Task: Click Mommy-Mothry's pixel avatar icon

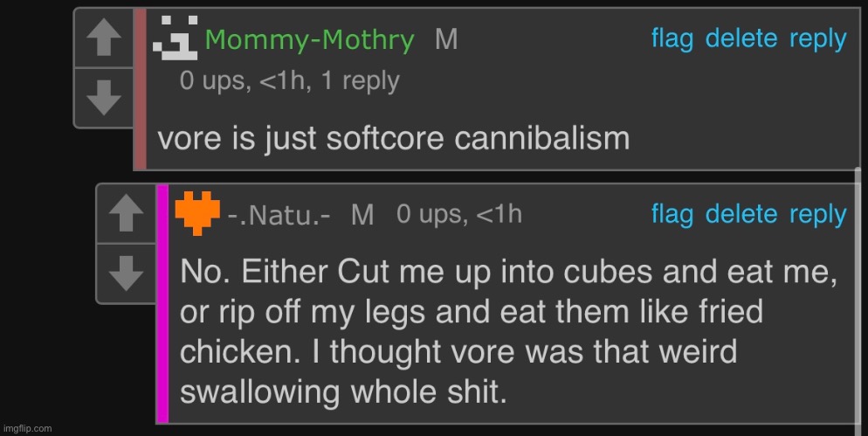Action: coord(176,38)
